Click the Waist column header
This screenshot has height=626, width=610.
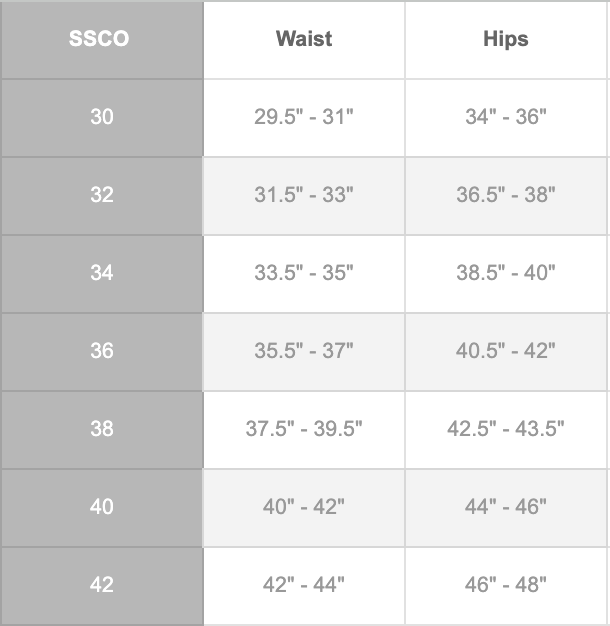click(304, 40)
